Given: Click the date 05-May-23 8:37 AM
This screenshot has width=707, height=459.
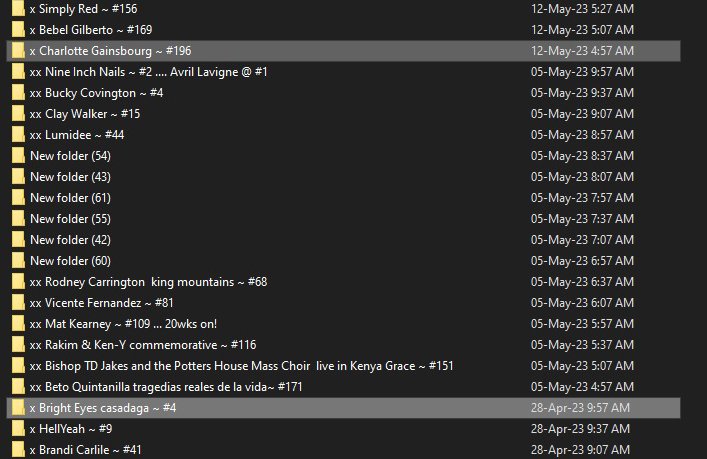Looking at the screenshot, I should click(582, 156).
